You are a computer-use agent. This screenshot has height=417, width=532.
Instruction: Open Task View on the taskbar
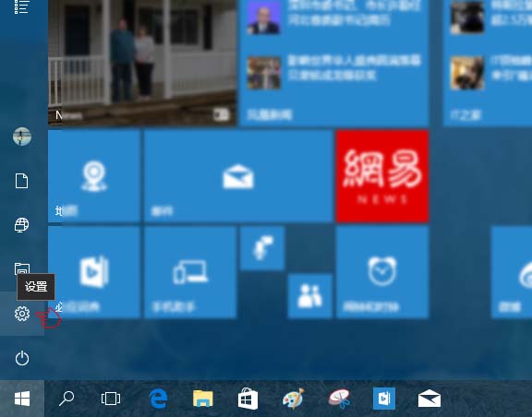(111, 399)
